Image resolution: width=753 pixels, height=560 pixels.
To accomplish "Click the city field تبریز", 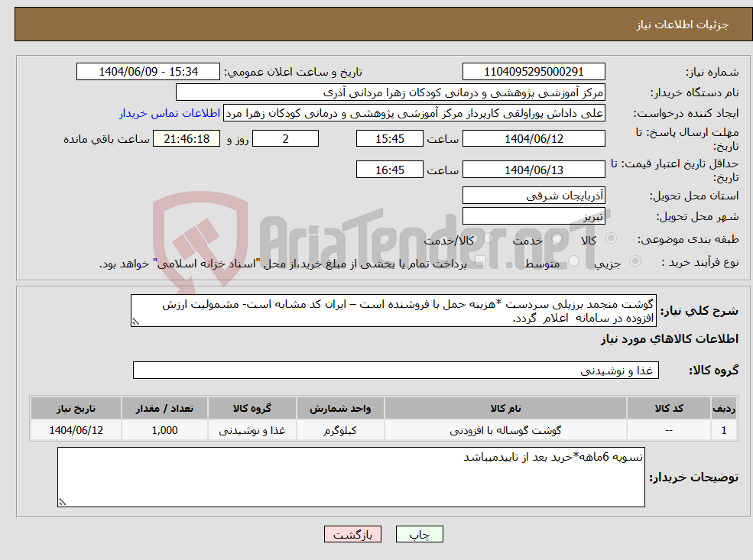I will click(x=534, y=216).
